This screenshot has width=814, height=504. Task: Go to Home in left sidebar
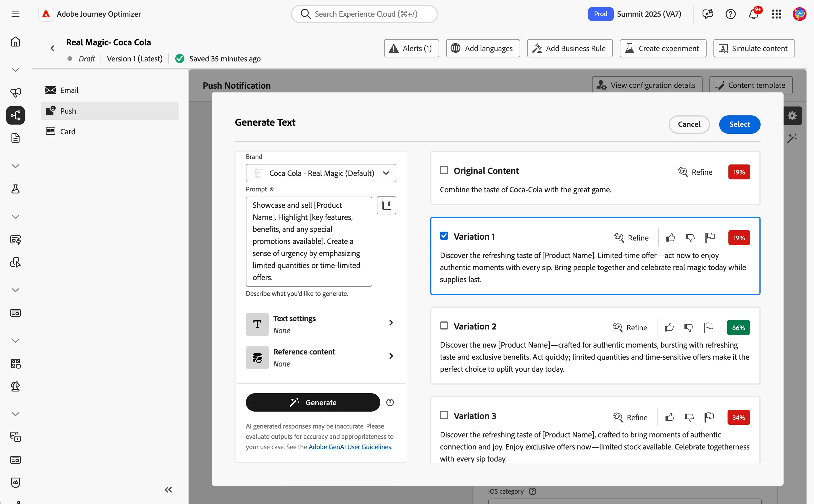click(x=15, y=42)
